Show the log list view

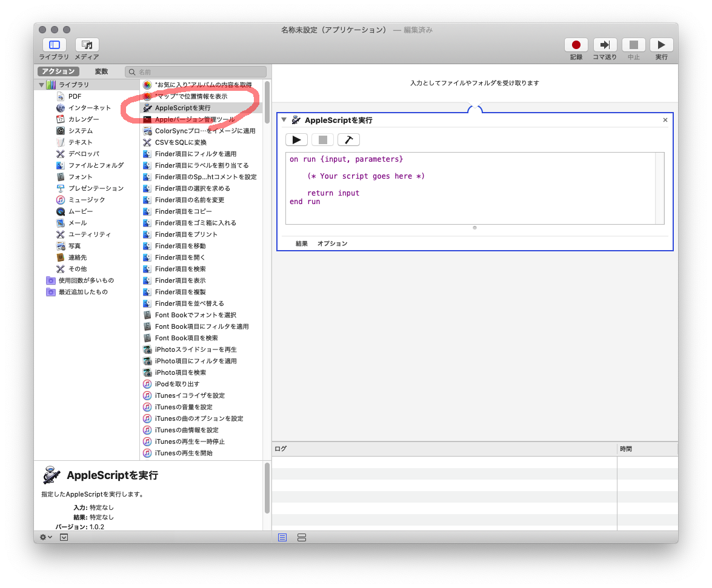(282, 538)
